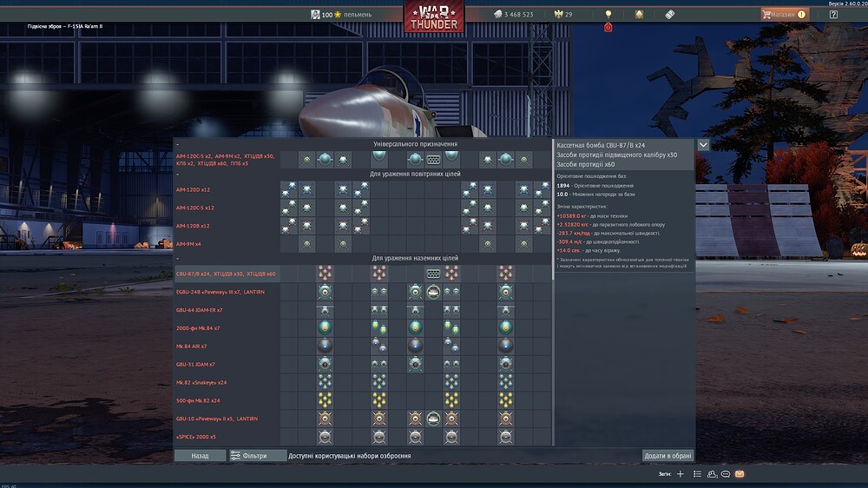Click the player name пельмень
This screenshot has width=868, height=488.
coord(358,15)
